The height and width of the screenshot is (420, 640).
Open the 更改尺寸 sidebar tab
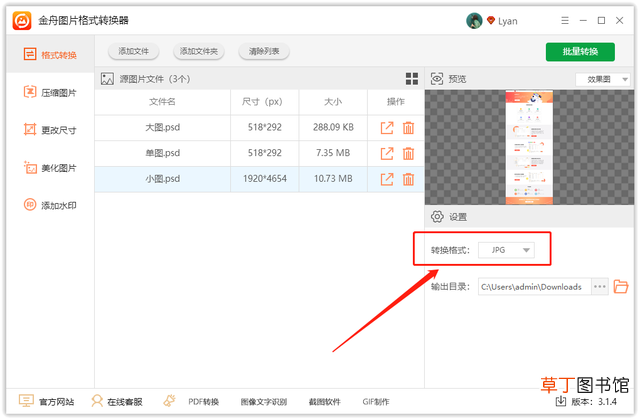click(x=50, y=130)
